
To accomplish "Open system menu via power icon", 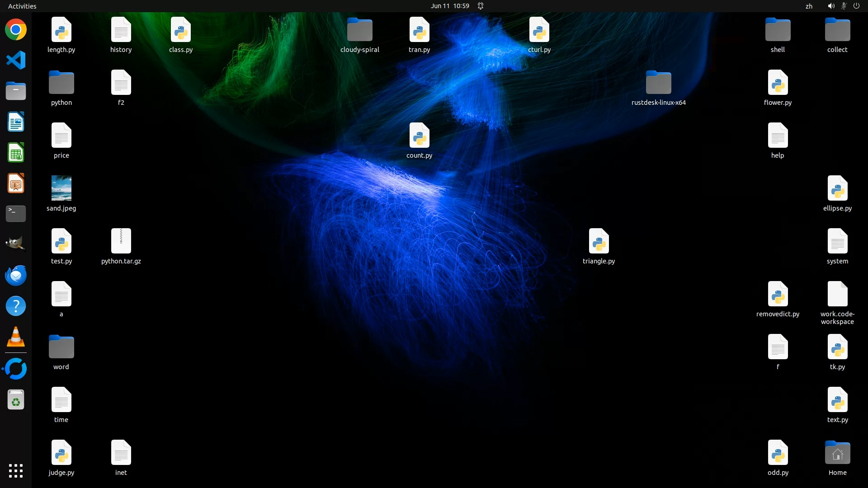I will pos(856,6).
